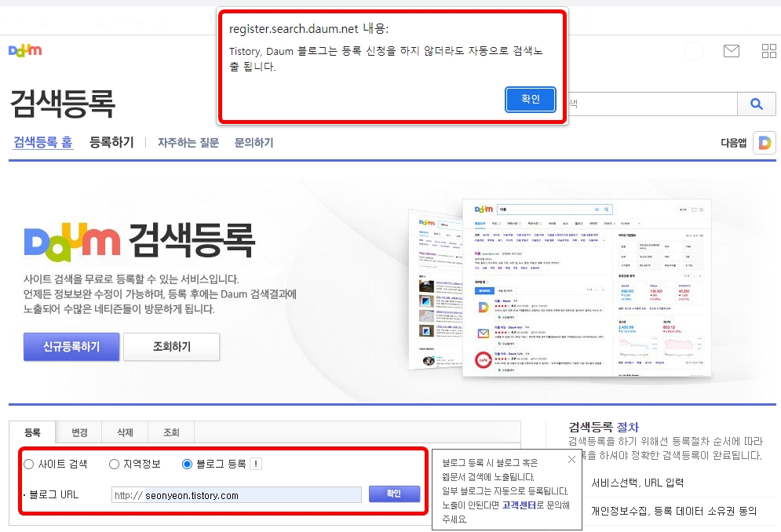Click the header search input box
Image resolution: width=781 pixels, height=532 pixels.
pos(652,104)
